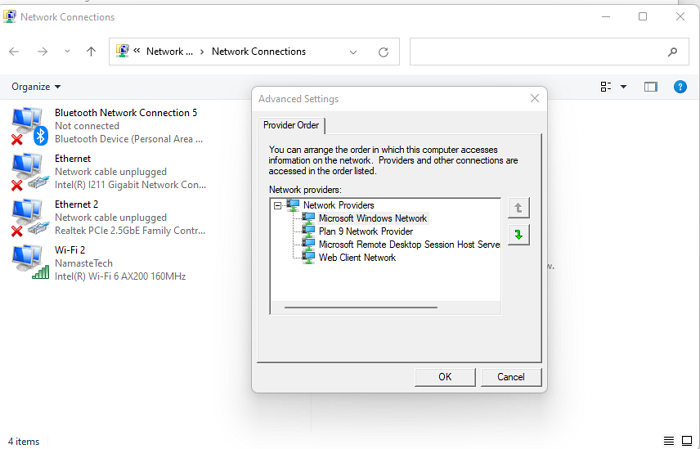Click the Provider Order tab
Image resolution: width=700 pixels, height=449 pixels.
coord(291,125)
